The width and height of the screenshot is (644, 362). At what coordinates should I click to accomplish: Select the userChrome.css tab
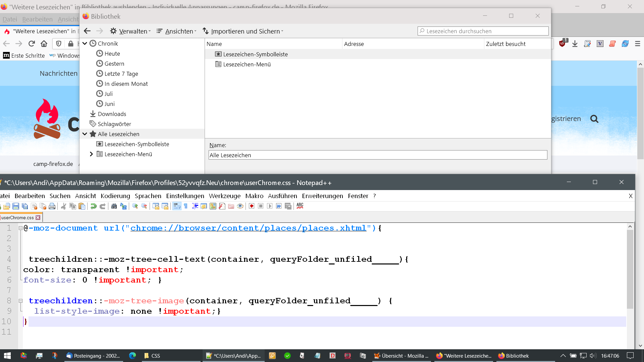[x=17, y=218]
